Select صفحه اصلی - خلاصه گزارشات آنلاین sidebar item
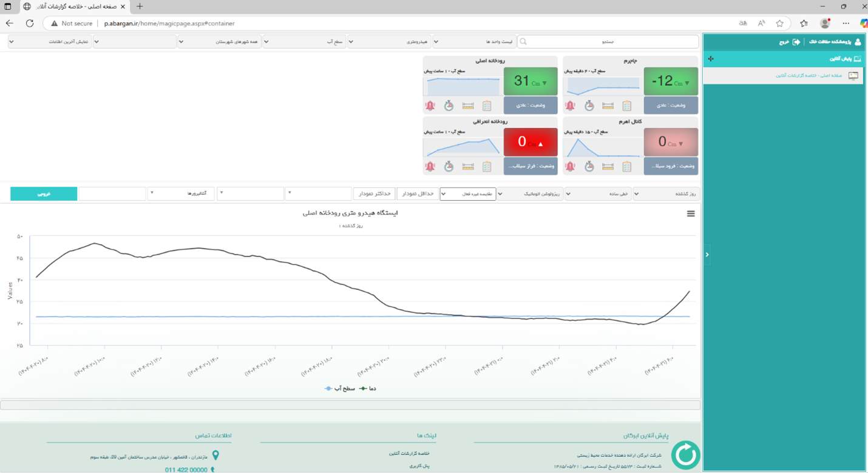Viewport: 868px width, 473px height. [809, 75]
